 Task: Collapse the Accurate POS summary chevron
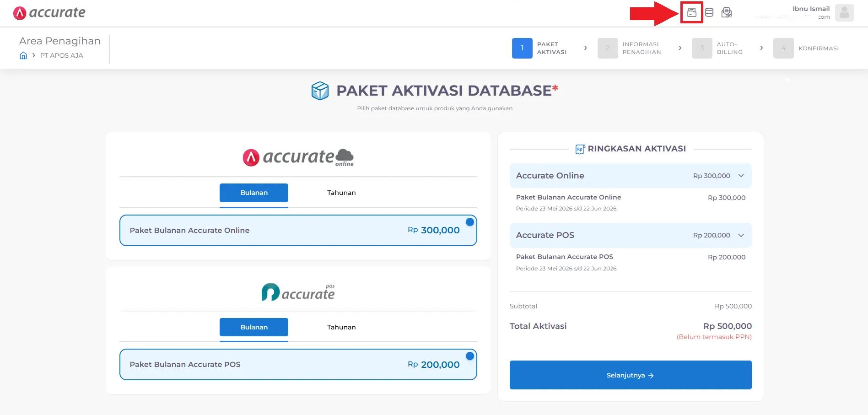click(741, 235)
